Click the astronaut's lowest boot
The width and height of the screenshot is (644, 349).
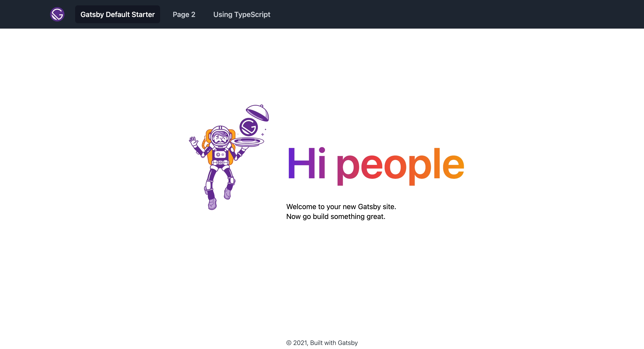[212, 204]
